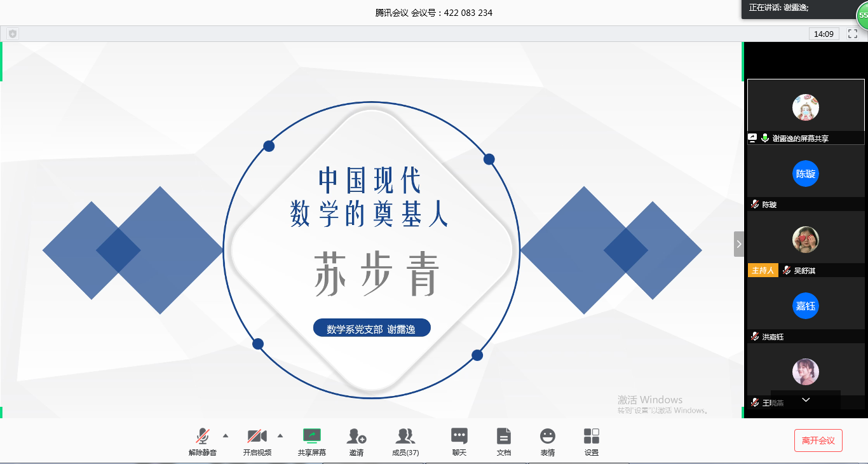Click the 14:09 meeting timer
Image resolution: width=868 pixels, height=464 pixels.
coord(824,34)
